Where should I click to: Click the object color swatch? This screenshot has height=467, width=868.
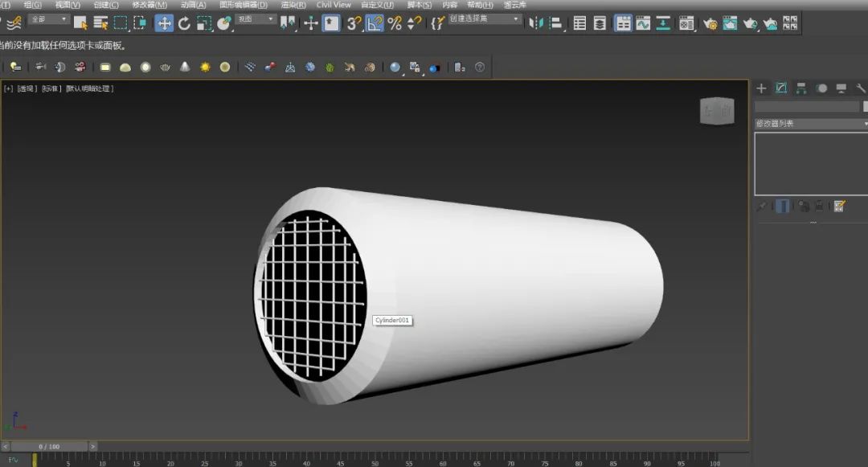click(x=865, y=106)
